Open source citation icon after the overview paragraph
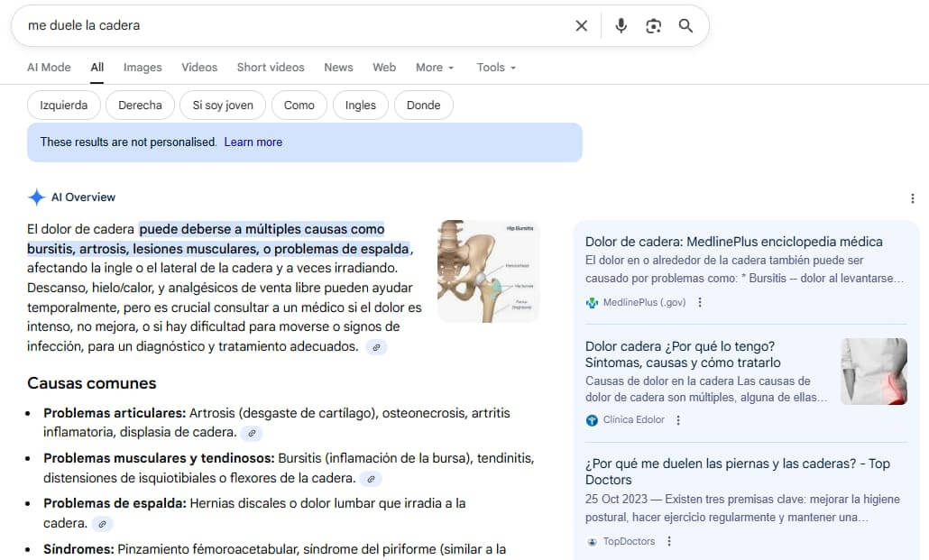The width and height of the screenshot is (929, 560). click(x=377, y=346)
